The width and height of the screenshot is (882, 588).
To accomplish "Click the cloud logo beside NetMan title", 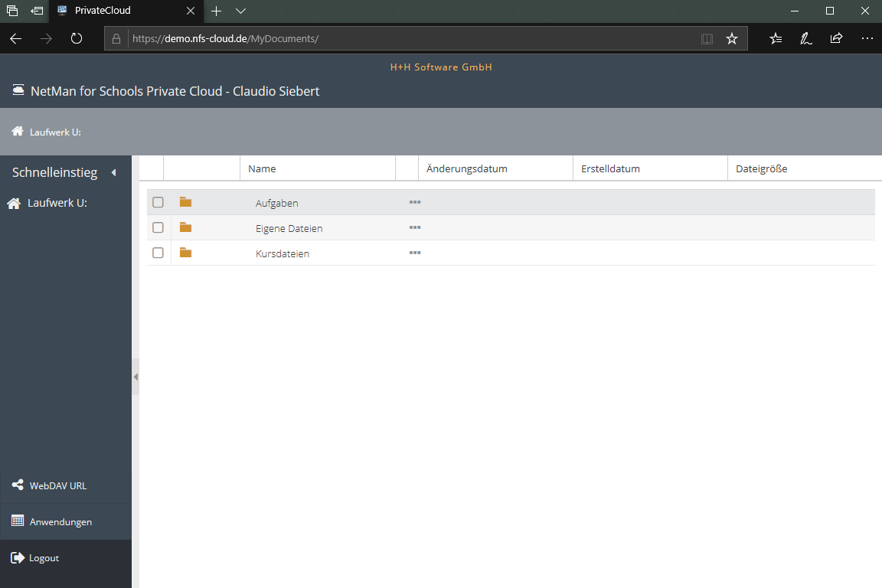I will (18, 90).
